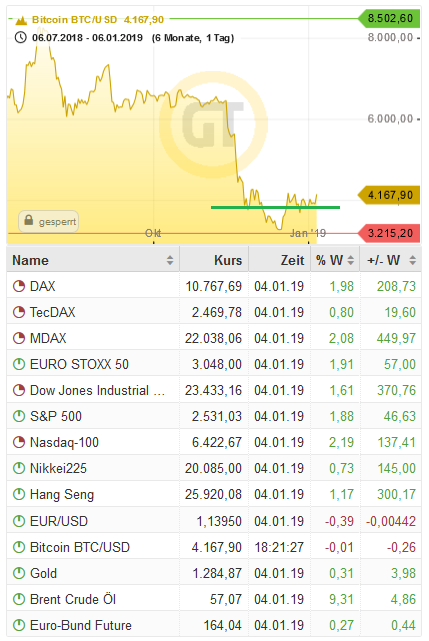This screenshot has height=641, width=429.
Task: Click the gold 4.167,90 current price label
Action: tap(389, 195)
